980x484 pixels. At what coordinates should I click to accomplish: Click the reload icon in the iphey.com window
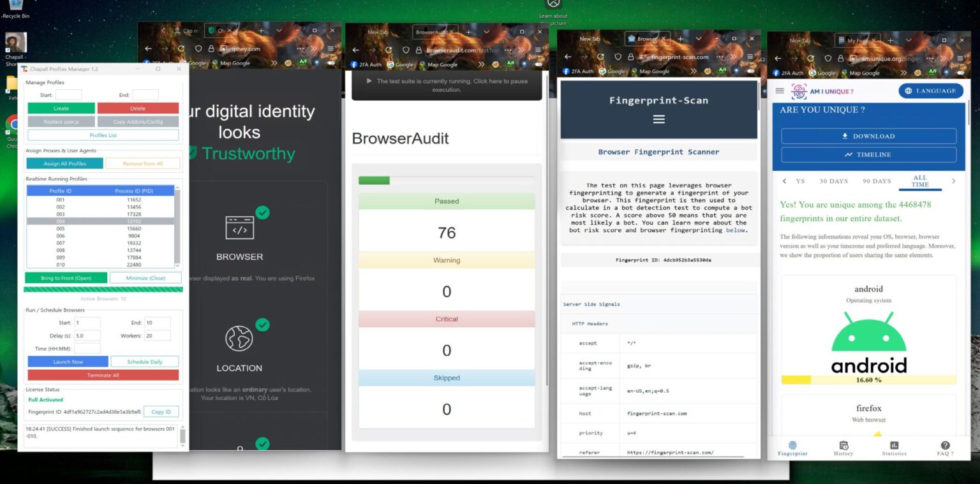tap(181, 48)
